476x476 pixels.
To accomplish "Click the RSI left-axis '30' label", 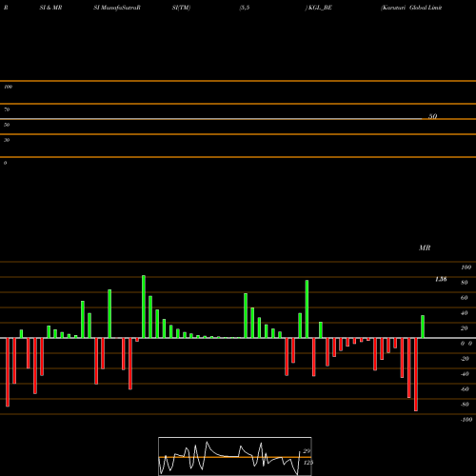I will 7,140.
